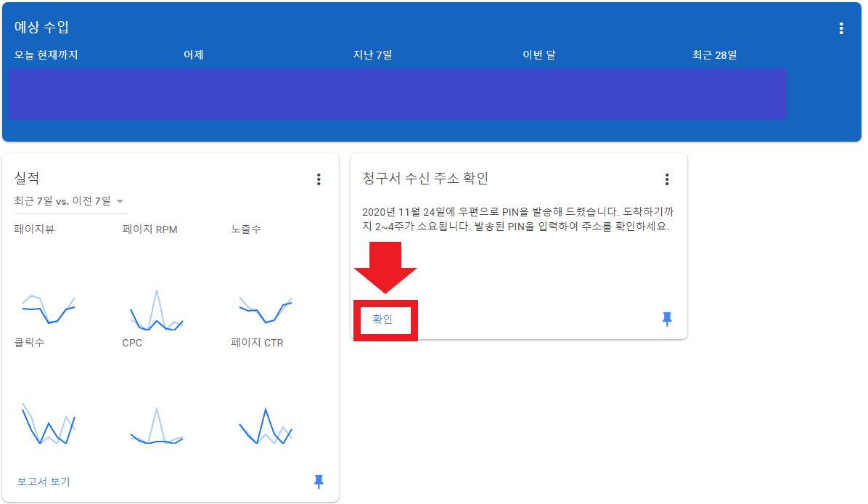Click the 오늘 현재까지 earnings label
868x504 pixels.
click(46, 55)
